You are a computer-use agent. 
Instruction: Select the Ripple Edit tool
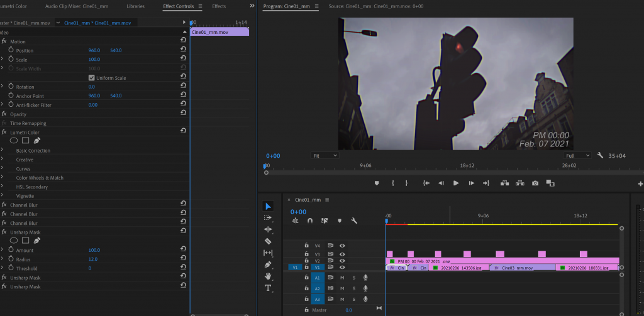(x=268, y=229)
